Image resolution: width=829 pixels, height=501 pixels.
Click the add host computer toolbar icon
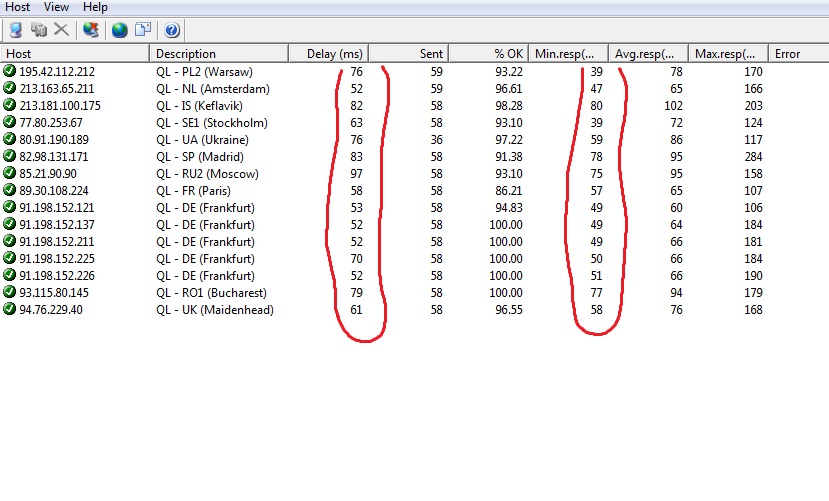click(x=15, y=30)
